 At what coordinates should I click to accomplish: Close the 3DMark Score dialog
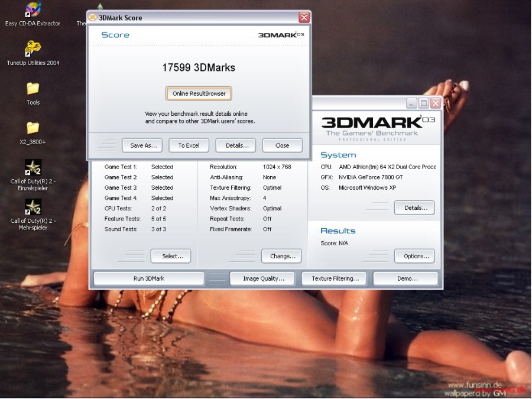coord(304,17)
